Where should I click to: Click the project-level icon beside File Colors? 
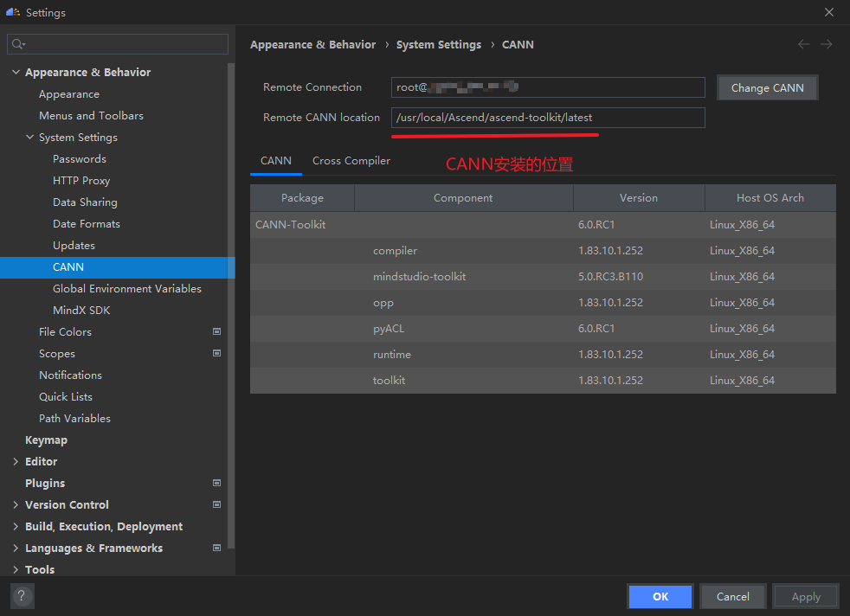click(217, 331)
